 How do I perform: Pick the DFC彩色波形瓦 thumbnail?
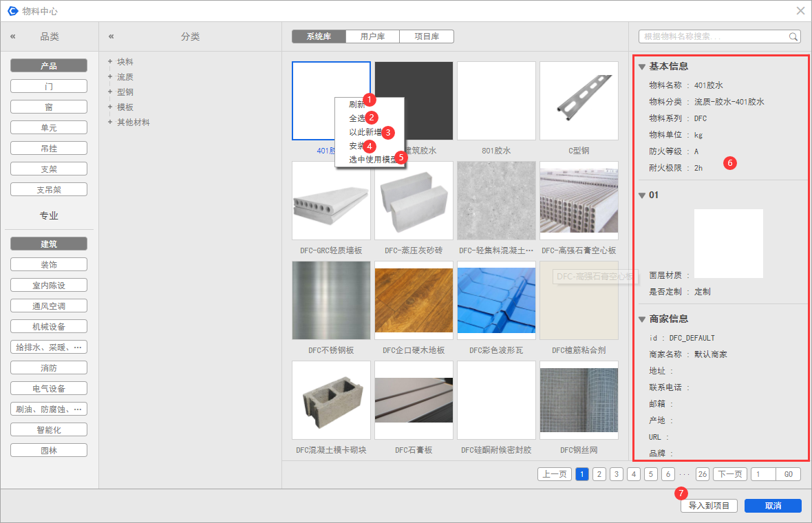click(x=496, y=301)
